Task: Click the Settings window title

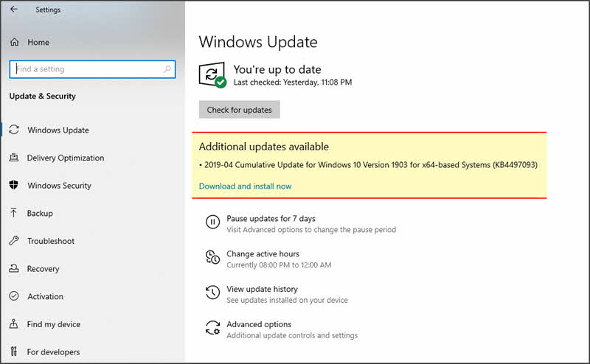Action: click(48, 10)
